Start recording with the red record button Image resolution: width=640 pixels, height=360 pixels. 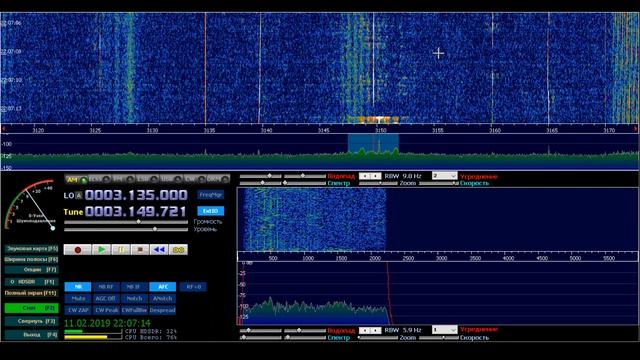pos(78,249)
